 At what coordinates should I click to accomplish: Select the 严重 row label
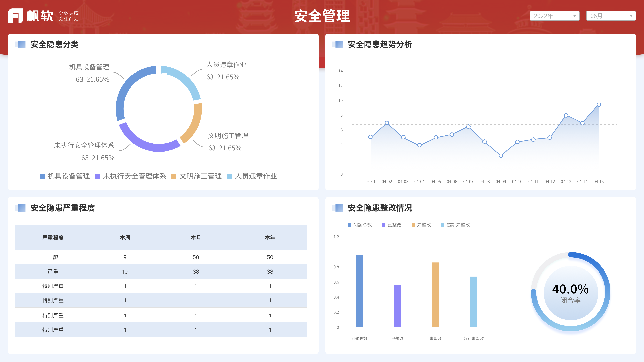[53, 271]
